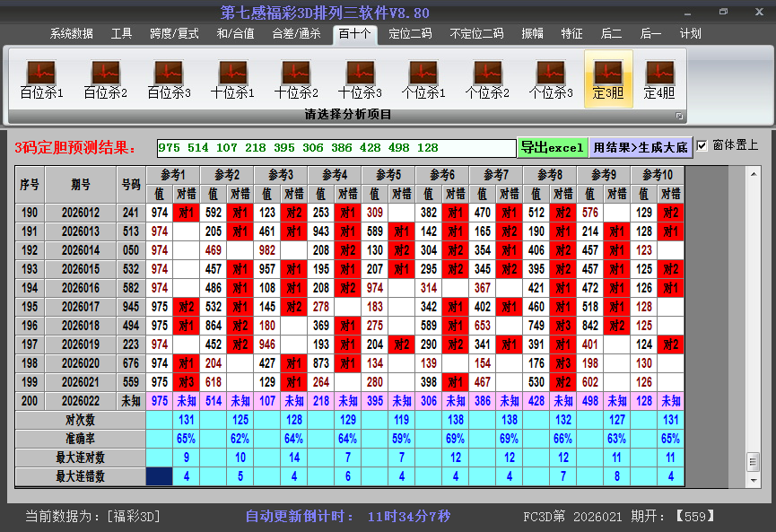Switch to the 定位二码 tab
This screenshot has width=776, height=532.
tap(410, 33)
